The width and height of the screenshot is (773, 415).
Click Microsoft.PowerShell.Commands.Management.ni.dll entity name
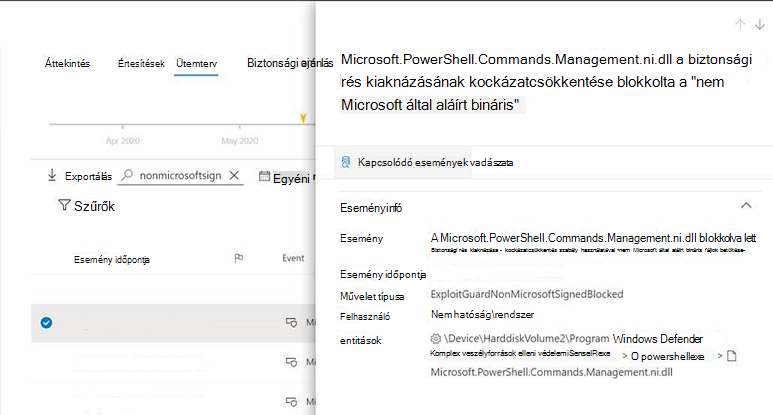pyautogui.click(x=552, y=372)
